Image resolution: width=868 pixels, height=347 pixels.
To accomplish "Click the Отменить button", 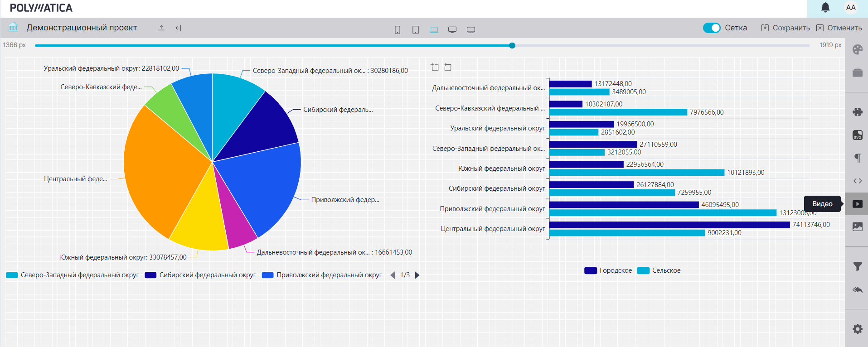I will coord(839,28).
